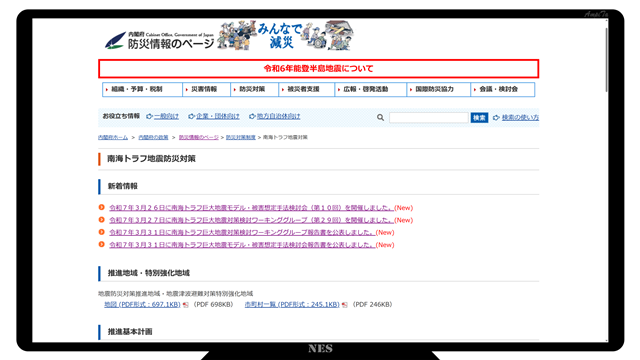Viewport: 640px width, 360px height.
Task: Open the 市町村一覧 PDF link
Action: point(292,304)
